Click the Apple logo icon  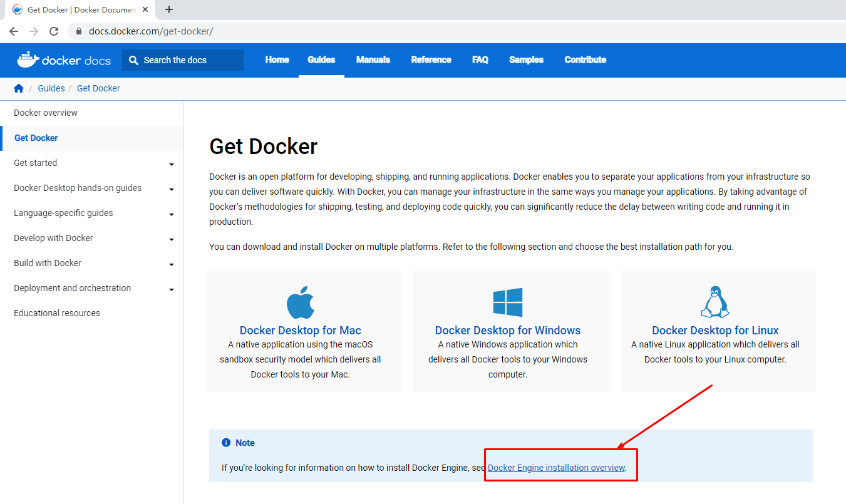click(x=301, y=303)
